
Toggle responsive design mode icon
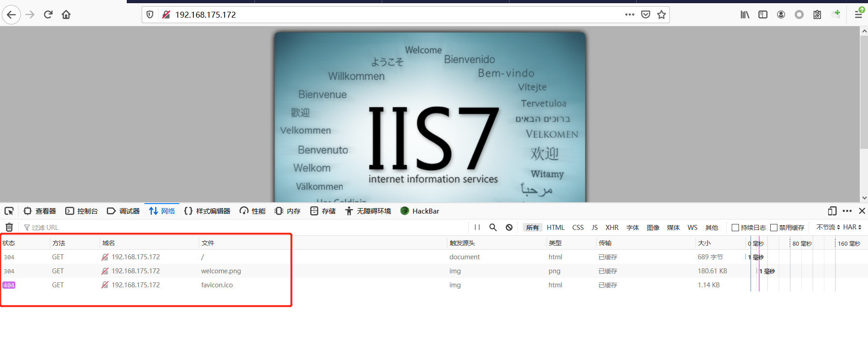click(x=832, y=211)
